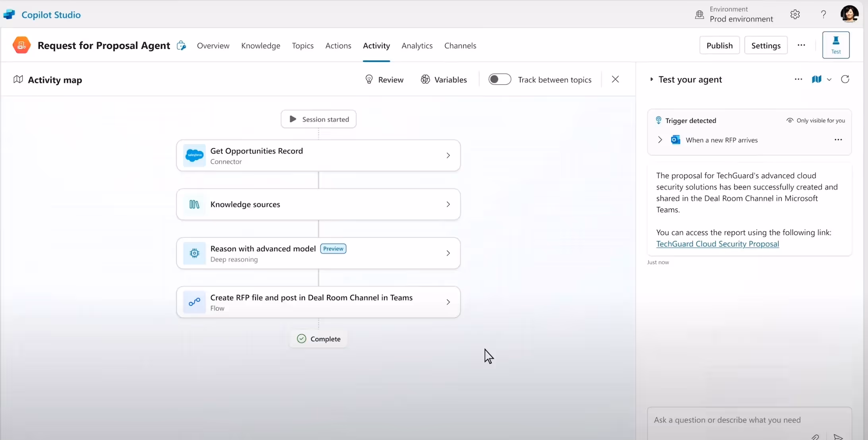The image size is (868, 440).
Task: Click the Only visible for you eye icon
Action: 790,120
